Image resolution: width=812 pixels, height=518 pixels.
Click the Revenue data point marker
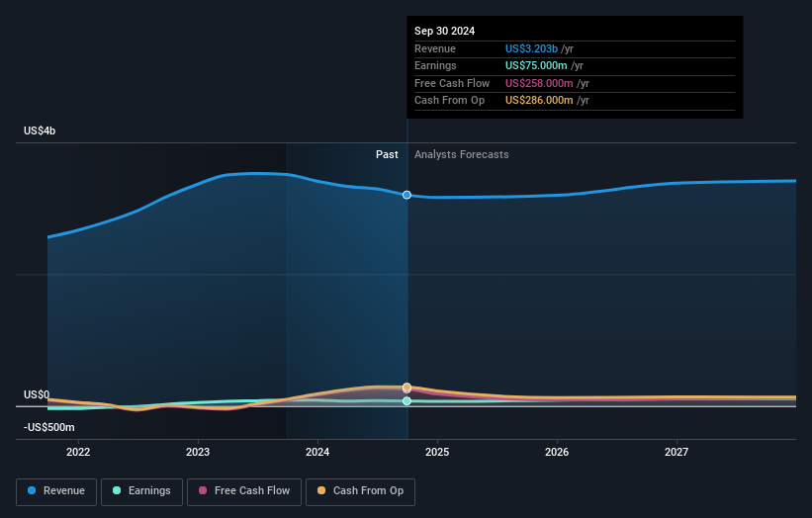coord(407,195)
